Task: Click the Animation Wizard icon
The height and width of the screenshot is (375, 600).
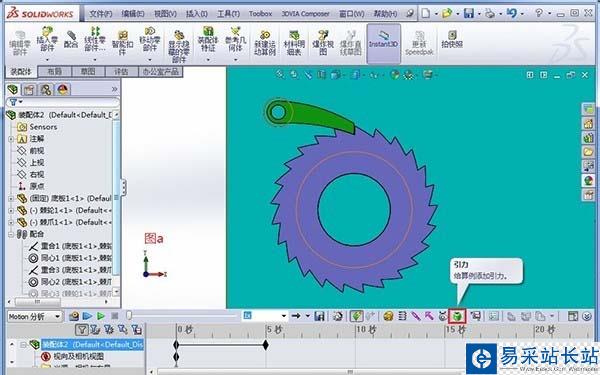Action: 338,316
